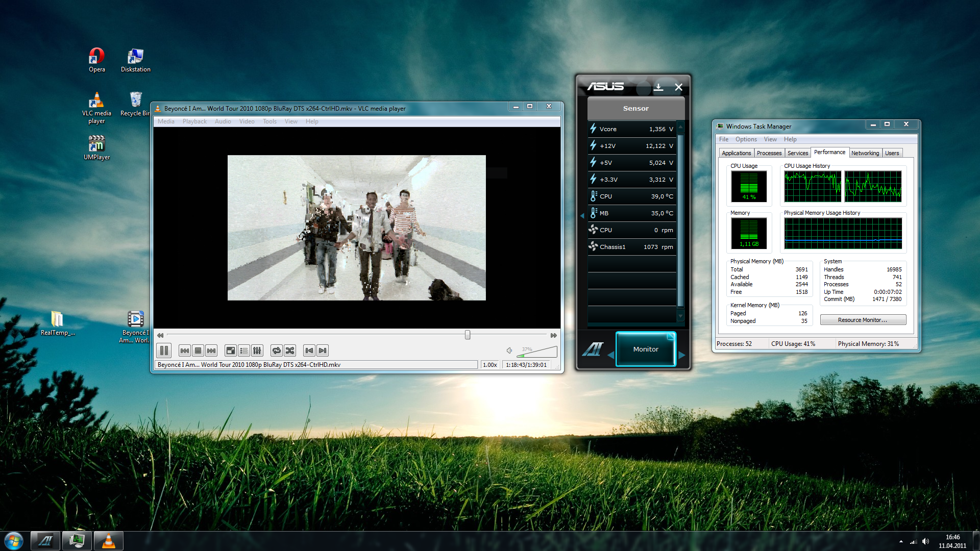
Task: Select MB temperature sensor row
Action: [632, 213]
